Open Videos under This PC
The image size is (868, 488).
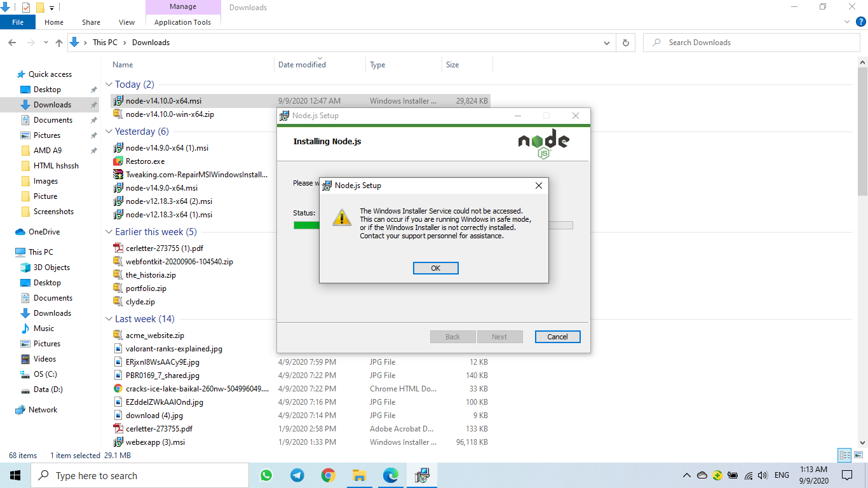[x=44, y=359]
